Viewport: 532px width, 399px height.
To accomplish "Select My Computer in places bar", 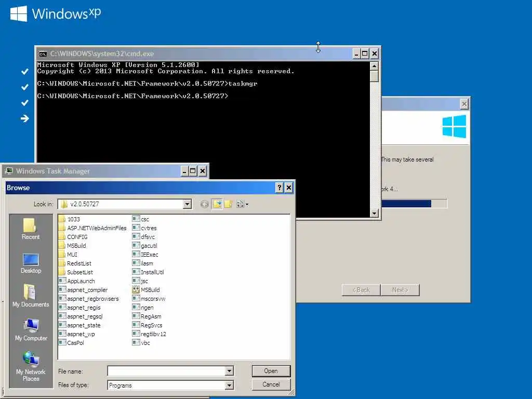I will pyautogui.click(x=31, y=330).
